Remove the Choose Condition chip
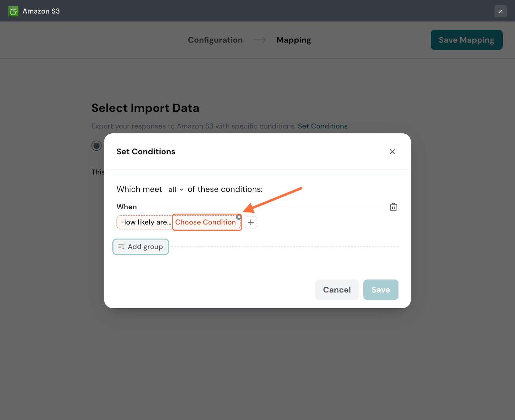 (x=239, y=217)
